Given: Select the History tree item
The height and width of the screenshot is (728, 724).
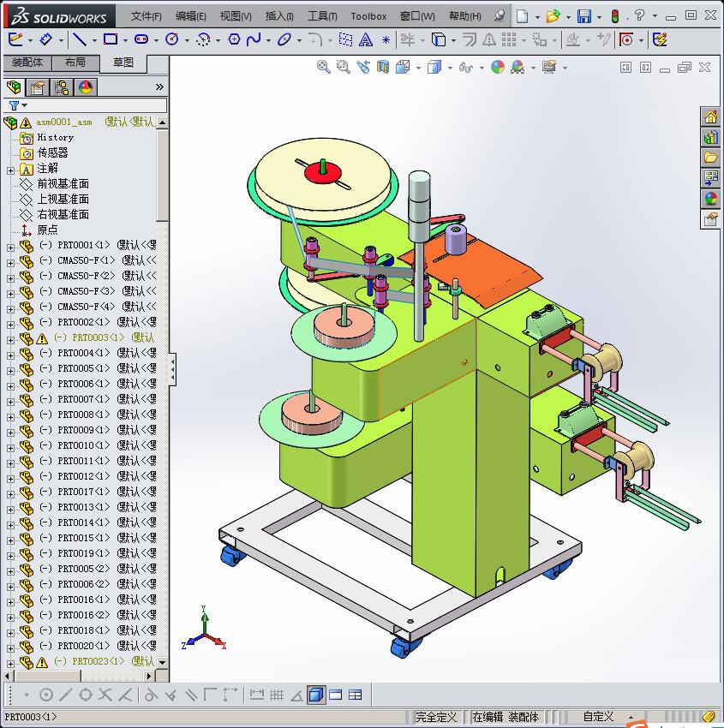Looking at the screenshot, I should 55,137.
